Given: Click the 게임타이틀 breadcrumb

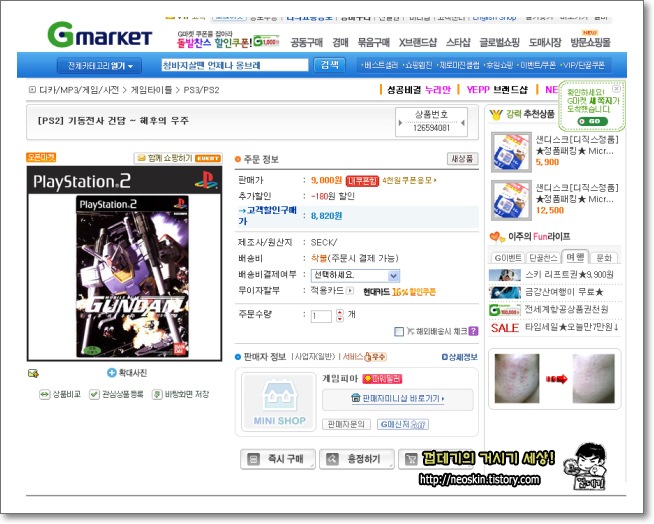Looking at the screenshot, I should tap(151, 90).
